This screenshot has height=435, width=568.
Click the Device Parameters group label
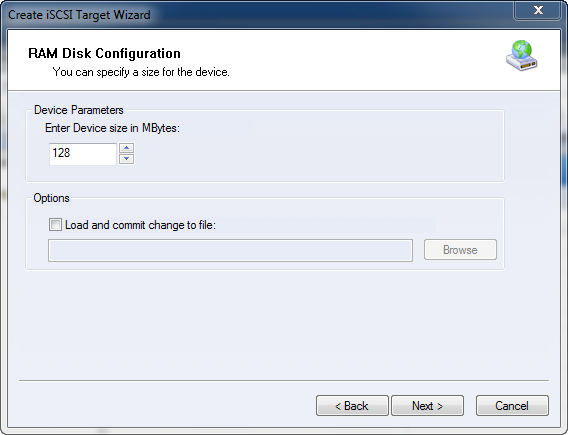point(79,110)
